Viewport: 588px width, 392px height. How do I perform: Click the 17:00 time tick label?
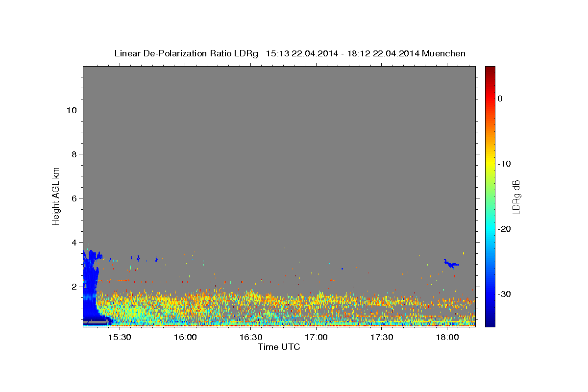pyautogui.click(x=317, y=338)
